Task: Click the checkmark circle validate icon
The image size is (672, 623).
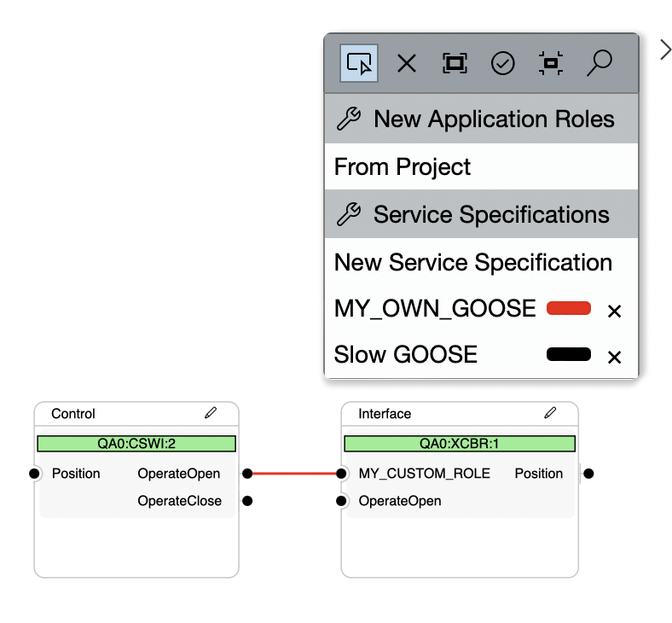Action: click(503, 63)
